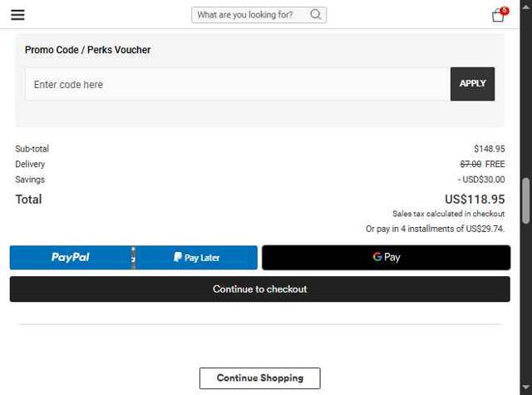Pay with the blue PayPal button
This screenshot has height=395, width=532.
click(71, 258)
